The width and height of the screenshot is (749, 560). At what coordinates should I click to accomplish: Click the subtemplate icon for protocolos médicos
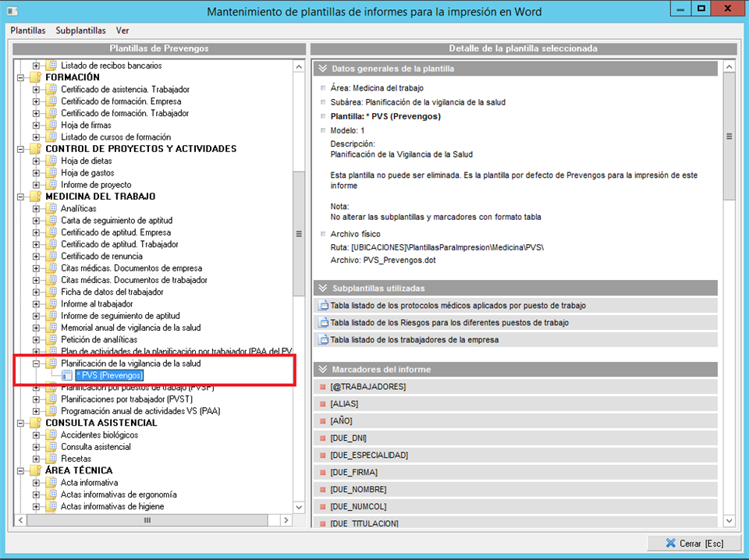coord(324,306)
